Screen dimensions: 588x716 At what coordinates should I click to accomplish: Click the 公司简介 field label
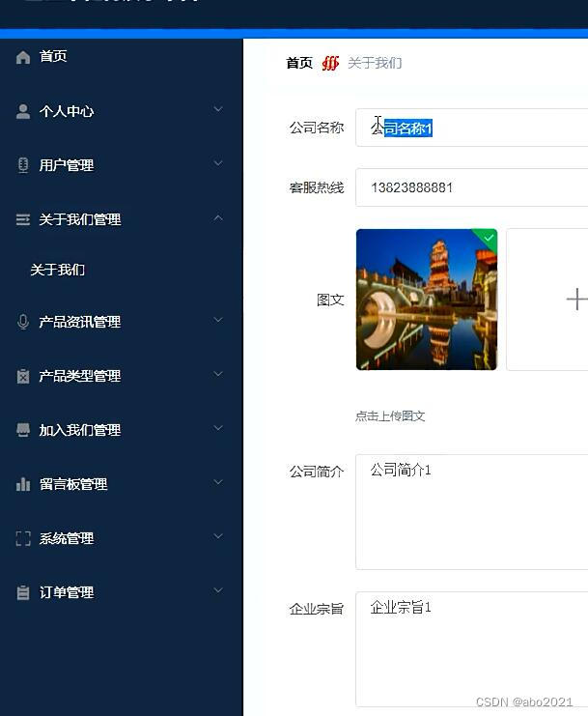(316, 472)
